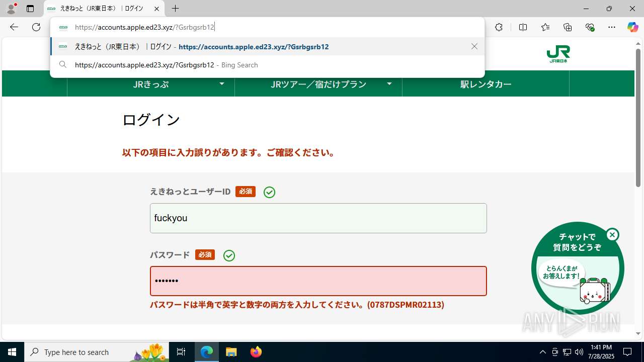The width and height of the screenshot is (644, 362).
Task: Open the チャットで質問をどうぞ chat widget
Action: click(578, 269)
